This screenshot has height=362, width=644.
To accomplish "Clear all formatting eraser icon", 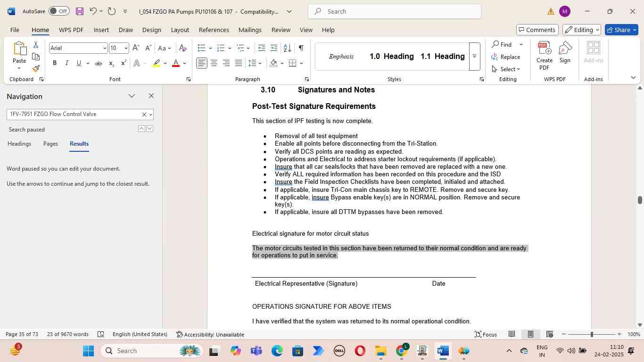I will pyautogui.click(x=183, y=48).
